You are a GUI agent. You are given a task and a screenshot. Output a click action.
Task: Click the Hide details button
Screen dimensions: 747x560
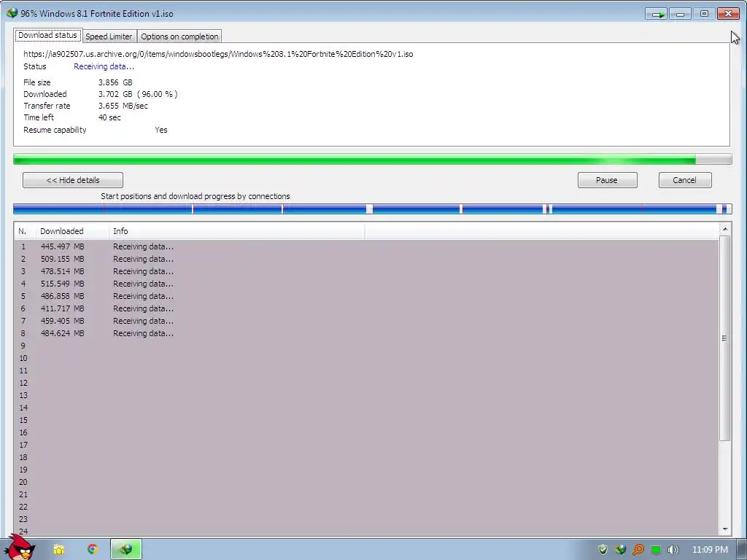73,180
